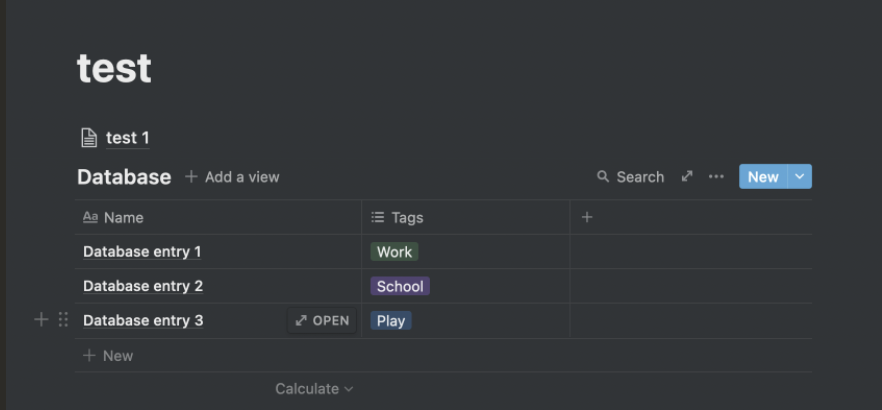Click OPEN button on Database entry 3
The height and width of the screenshot is (410, 882).
[x=322, y=321]
